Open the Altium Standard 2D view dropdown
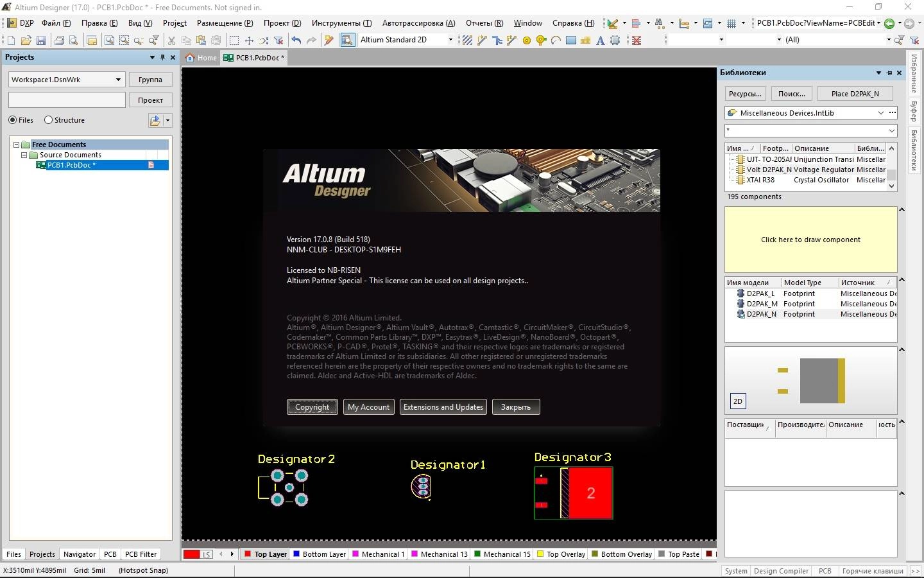This screenshot has height=578, width=924. pos(450,40)
